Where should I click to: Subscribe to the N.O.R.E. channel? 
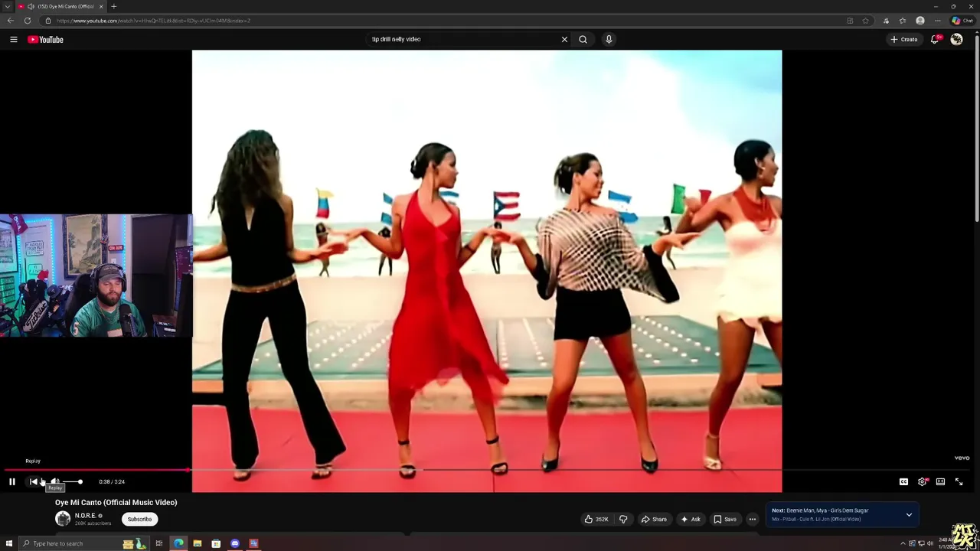point(139,519)
